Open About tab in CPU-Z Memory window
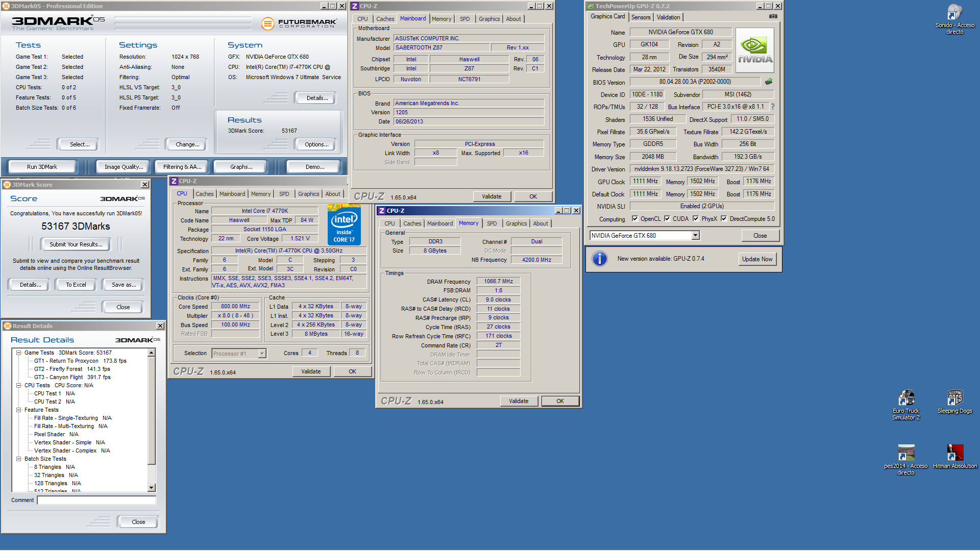Image resolution: width=980 pixels, height=551 pixels. pos(541,223)
